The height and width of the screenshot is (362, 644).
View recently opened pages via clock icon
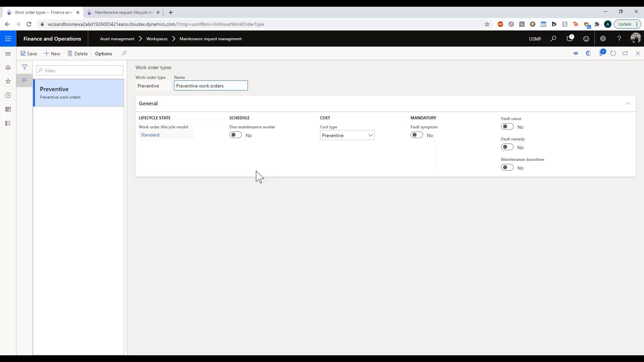tap(8, 95)
